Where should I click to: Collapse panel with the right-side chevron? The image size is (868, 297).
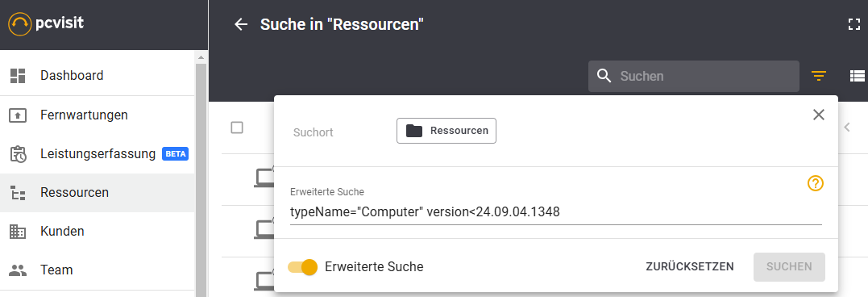tap(847, 128)
